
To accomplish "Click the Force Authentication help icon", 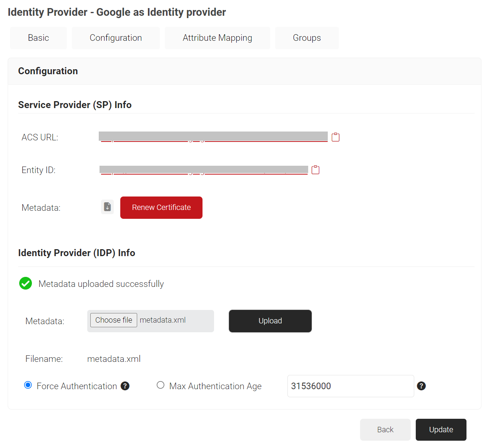I will pyautogui.click(x=125, y=386).
